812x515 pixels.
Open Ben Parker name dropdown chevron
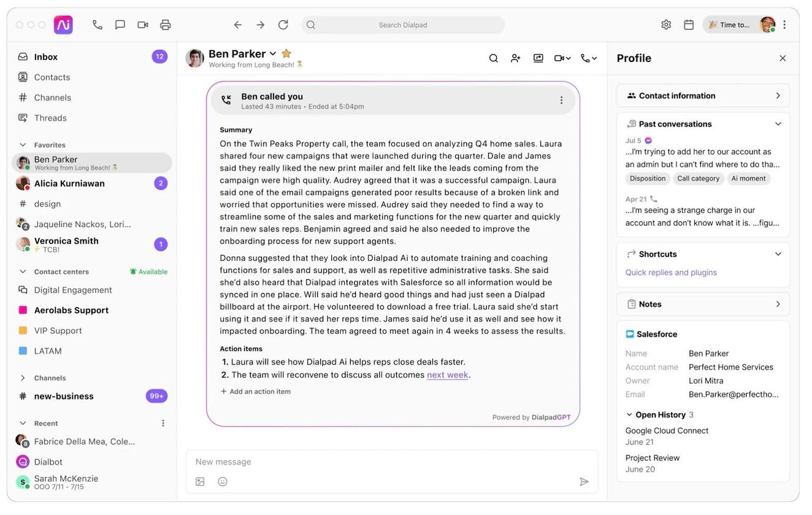pos(273,54)
